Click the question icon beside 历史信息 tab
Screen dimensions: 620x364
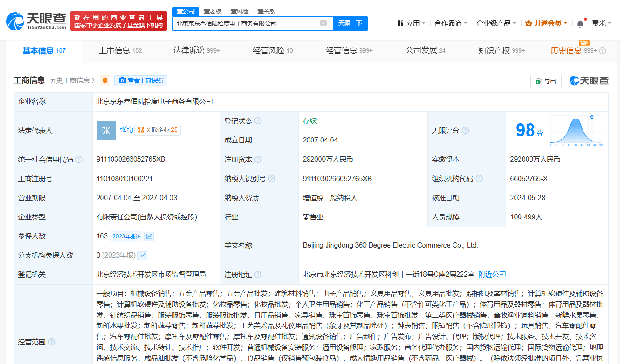pos(602,51)
